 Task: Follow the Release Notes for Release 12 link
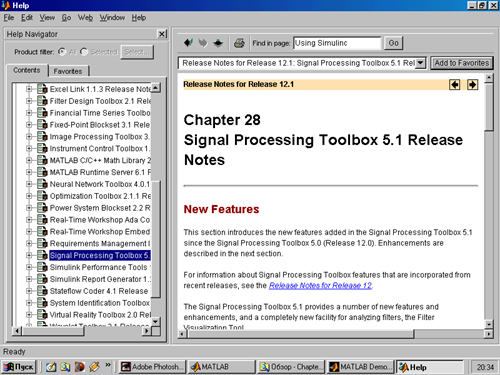pos(320,285)
